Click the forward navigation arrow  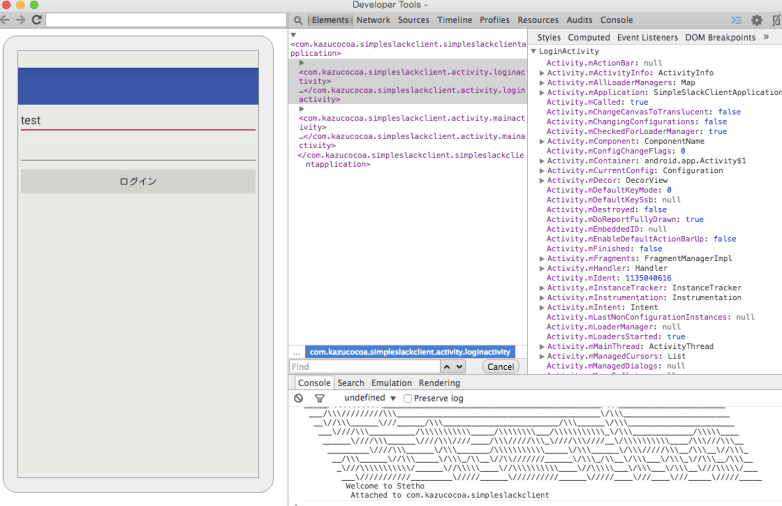tap(20, 20)
